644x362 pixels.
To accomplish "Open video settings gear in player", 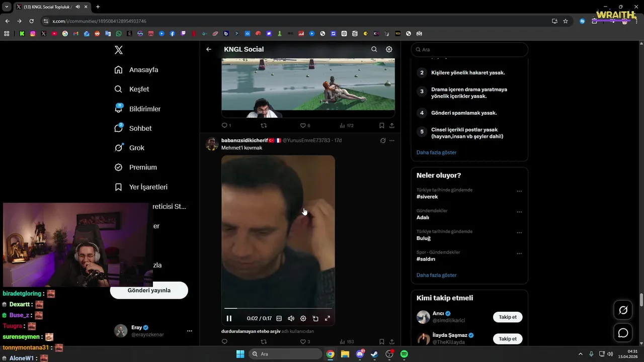I will coord(303,318).
